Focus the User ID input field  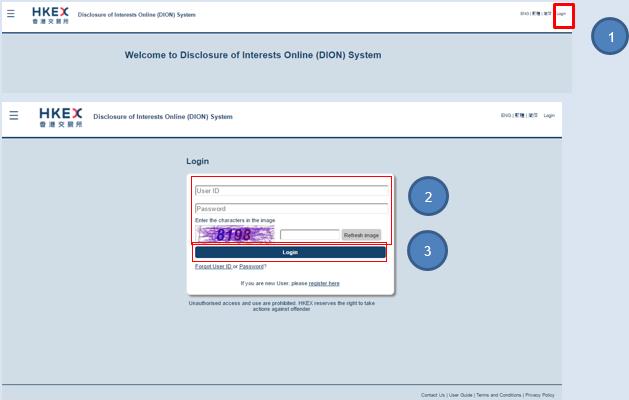[x=290, y=189]
